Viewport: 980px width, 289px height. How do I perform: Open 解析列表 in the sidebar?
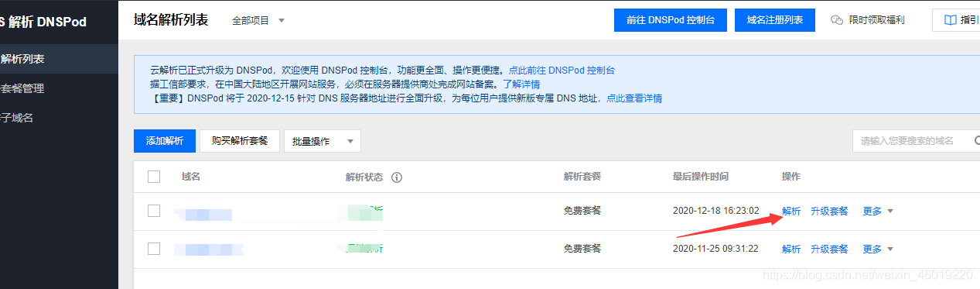[x=59, y=59]
